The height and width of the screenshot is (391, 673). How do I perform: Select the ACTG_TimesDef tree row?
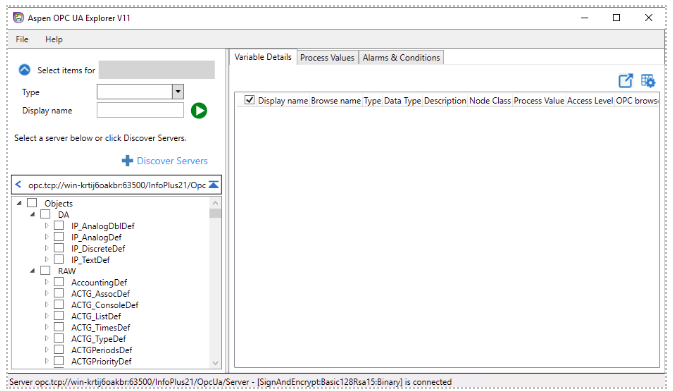point(101,327)
